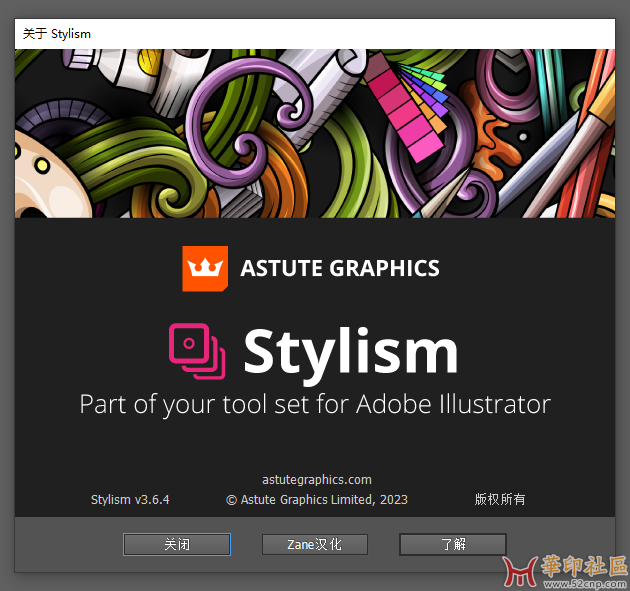The height and width of the screenshot is (591, 630).
Task: Click the 版权所有 text
Action: tap(499, 499)
